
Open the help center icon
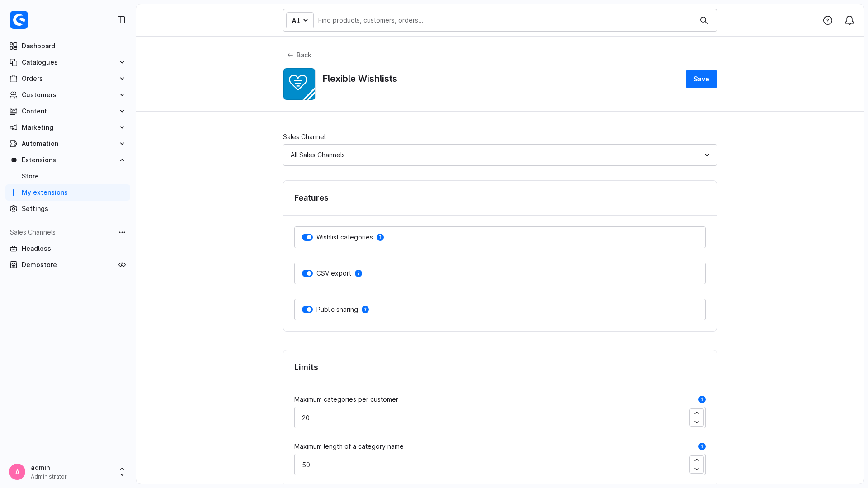[x=828, y=20]
